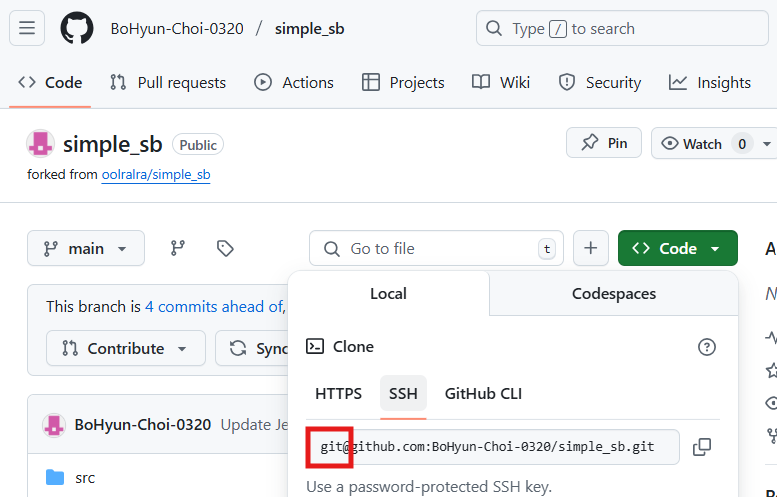Open the simple_sb breadcrumb link

309,29
